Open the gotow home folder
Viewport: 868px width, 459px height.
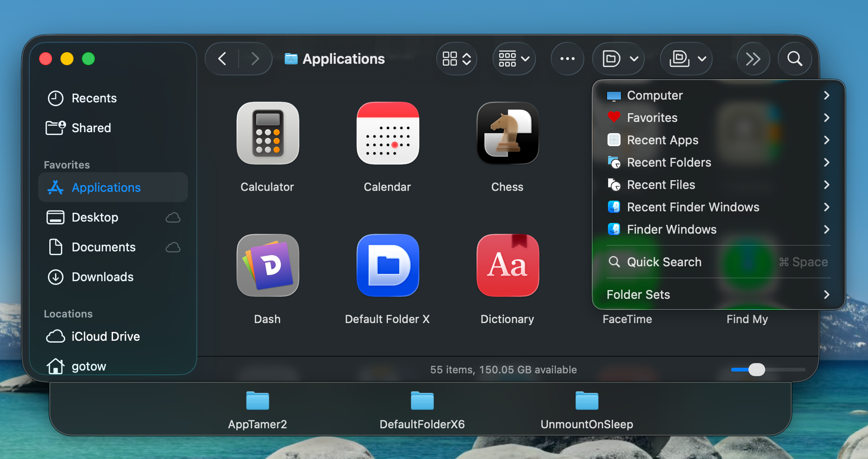pyautogui.click(x=113, y=366)
